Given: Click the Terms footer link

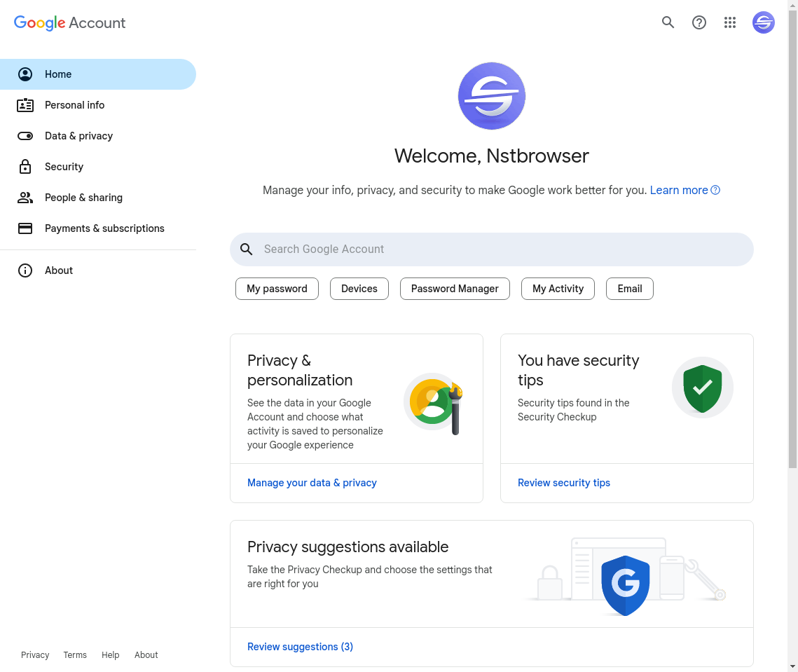Looking at the screenshot, I should (x=75, y=654).
